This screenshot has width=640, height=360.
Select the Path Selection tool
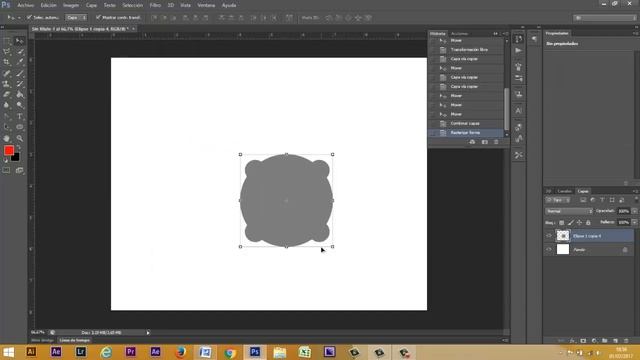point(7,127)
